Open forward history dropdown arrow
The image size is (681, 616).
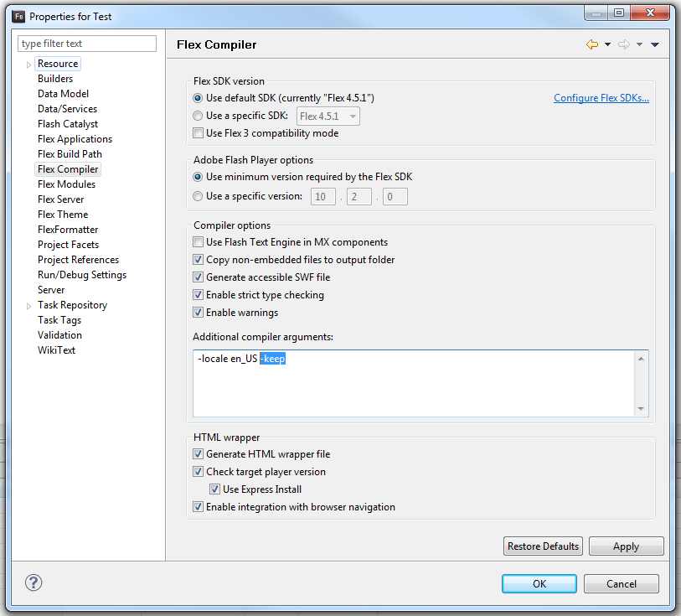click(x=639, y=44)
